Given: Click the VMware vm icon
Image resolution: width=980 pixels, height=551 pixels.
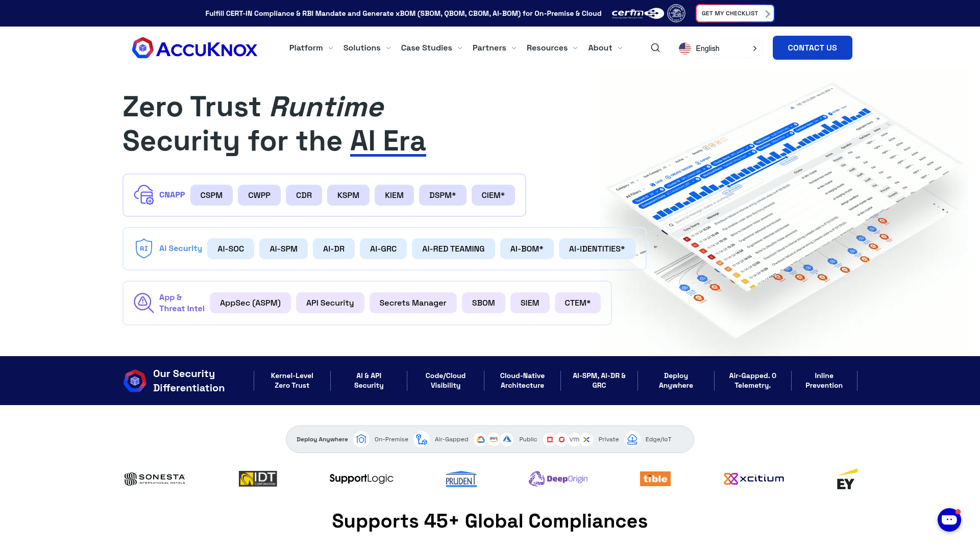Looking at the screenshot, I should point(574,439).
